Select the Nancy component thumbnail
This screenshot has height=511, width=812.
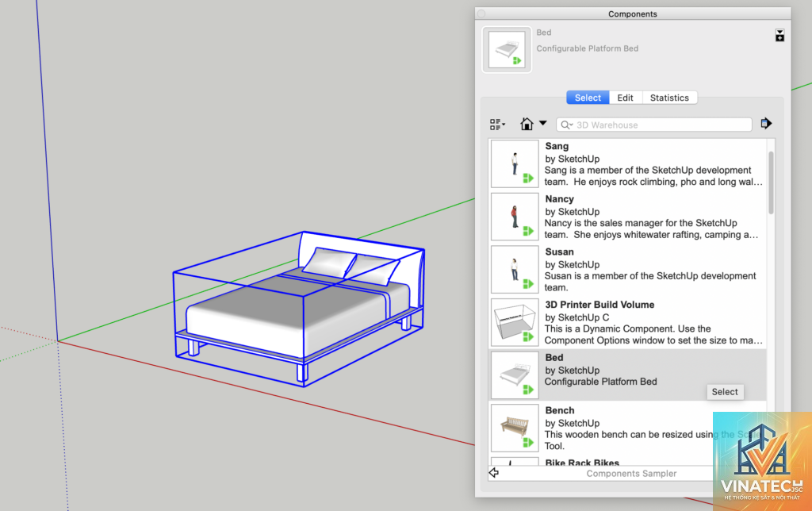tap(514, 217)
